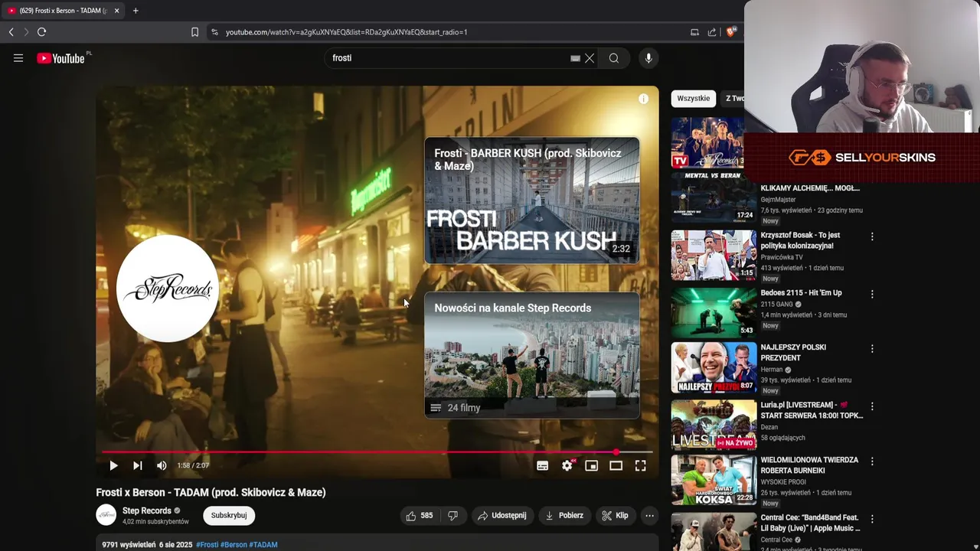The height and width of the screenshot is (551, 980).
Task: Go to the YouTube home logo
Action: pos(60,58)
